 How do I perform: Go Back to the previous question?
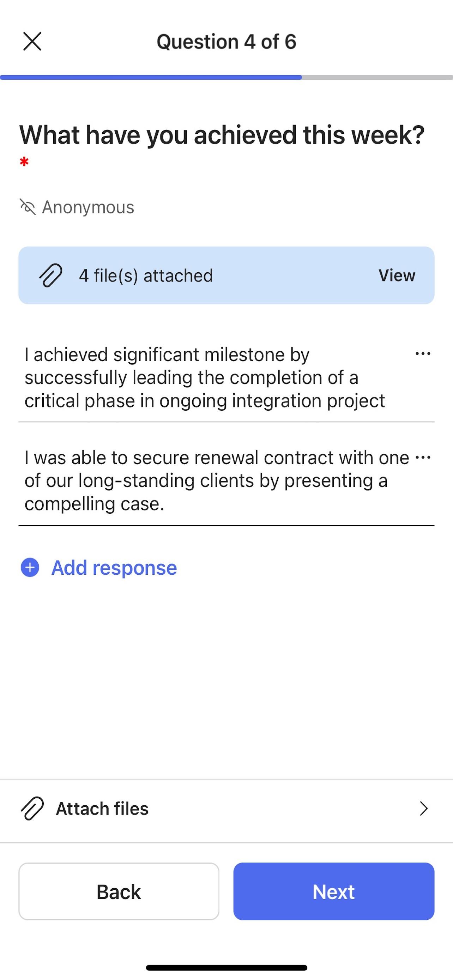[x=119, y=892]
